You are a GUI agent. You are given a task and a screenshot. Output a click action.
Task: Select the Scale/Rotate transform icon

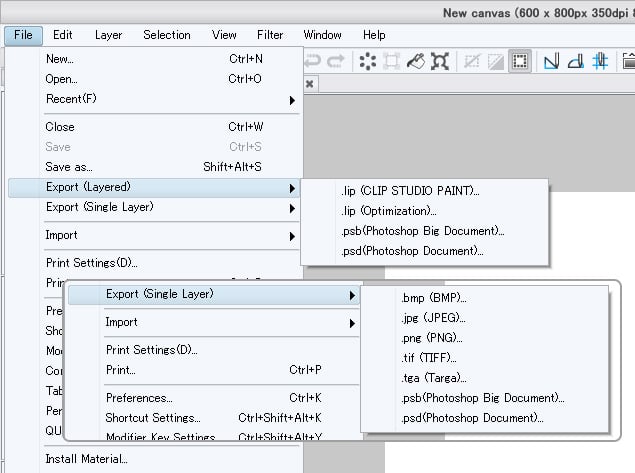[392, 62]
